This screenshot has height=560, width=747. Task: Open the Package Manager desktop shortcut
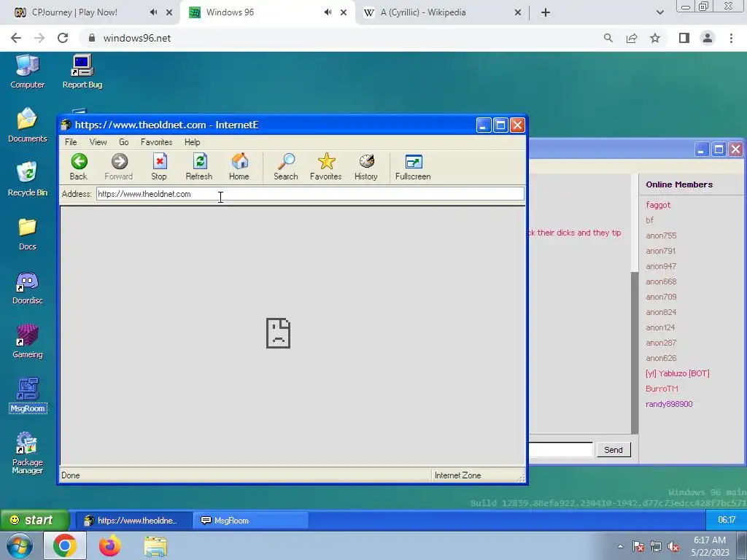(x=27, y=453)
